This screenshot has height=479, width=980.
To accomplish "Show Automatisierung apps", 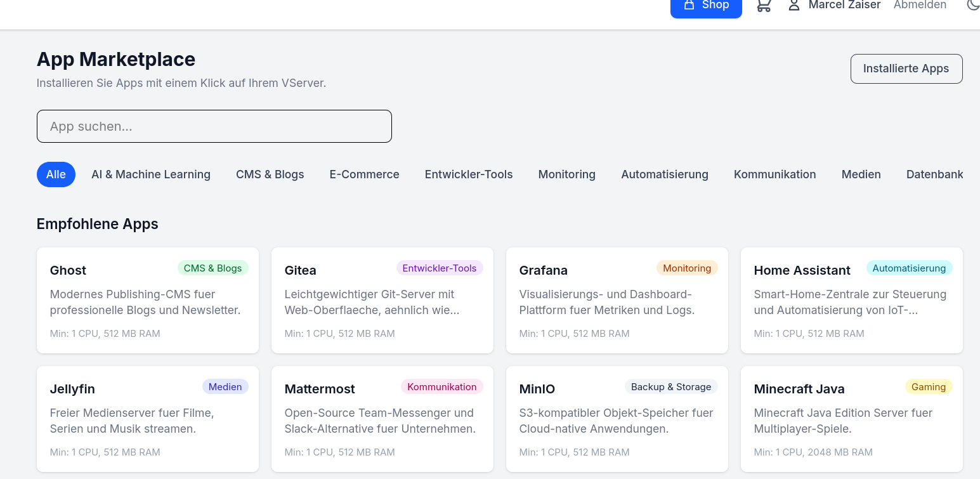I will click(665, 174).
